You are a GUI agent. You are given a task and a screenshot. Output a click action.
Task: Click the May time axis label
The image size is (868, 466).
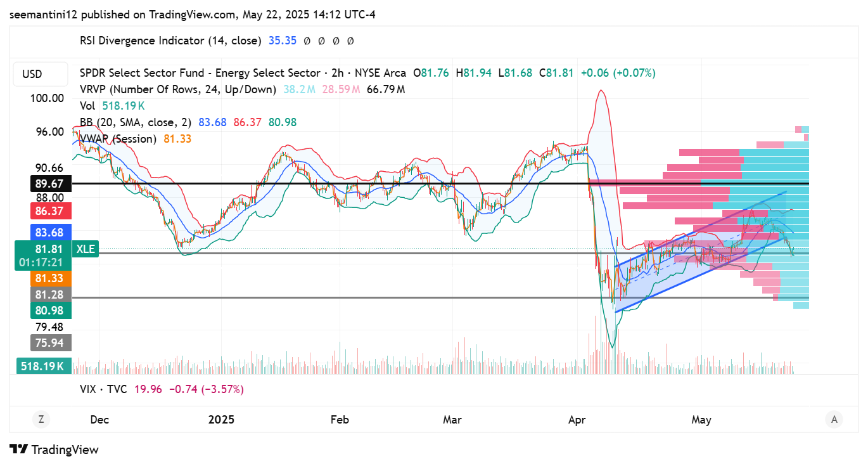(x=701, y=420)
